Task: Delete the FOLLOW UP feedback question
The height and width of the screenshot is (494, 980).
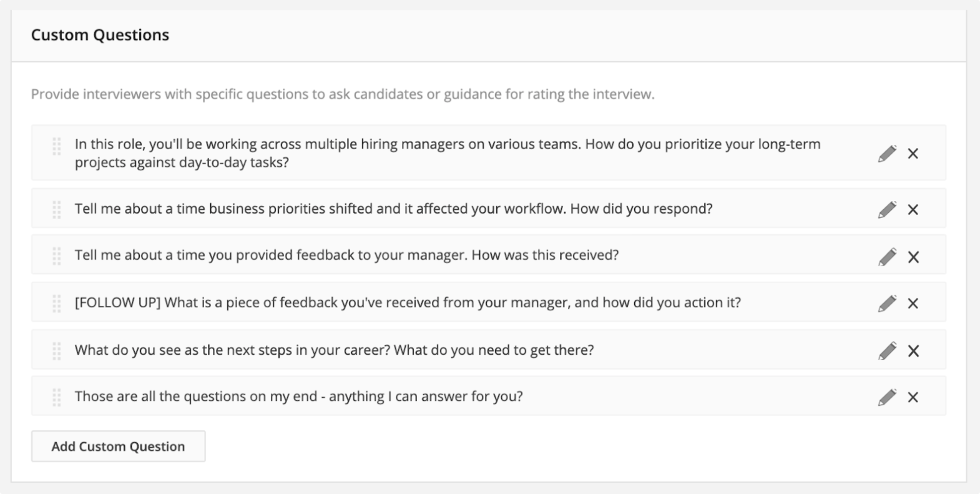Action: click(x=913, y=304)
